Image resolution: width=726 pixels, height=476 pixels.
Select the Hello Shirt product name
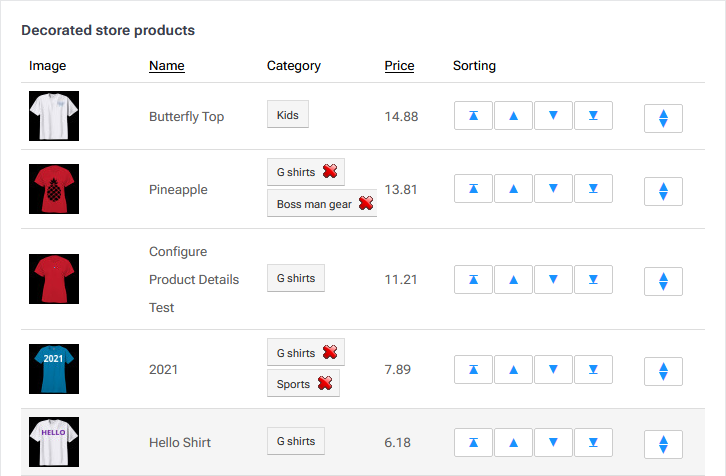[x=180, y=442]
